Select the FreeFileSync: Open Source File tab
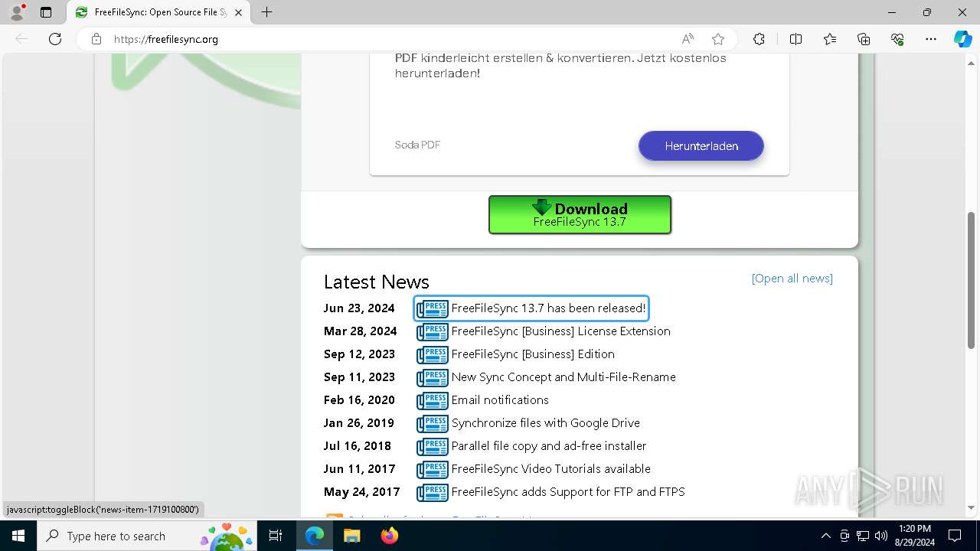This screenshot has width=980, height=551. click(159, 12)
